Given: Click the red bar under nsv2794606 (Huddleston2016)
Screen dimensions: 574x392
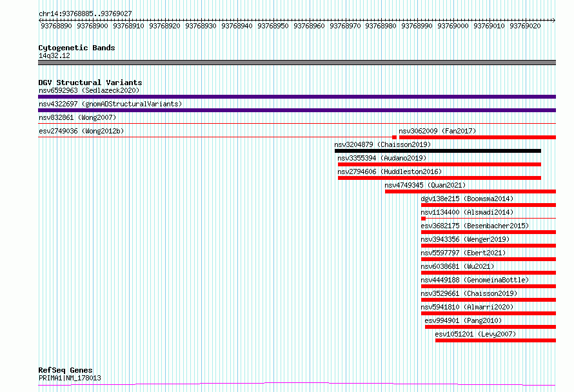Looking at the screenshot, I should tap(439, 178).
